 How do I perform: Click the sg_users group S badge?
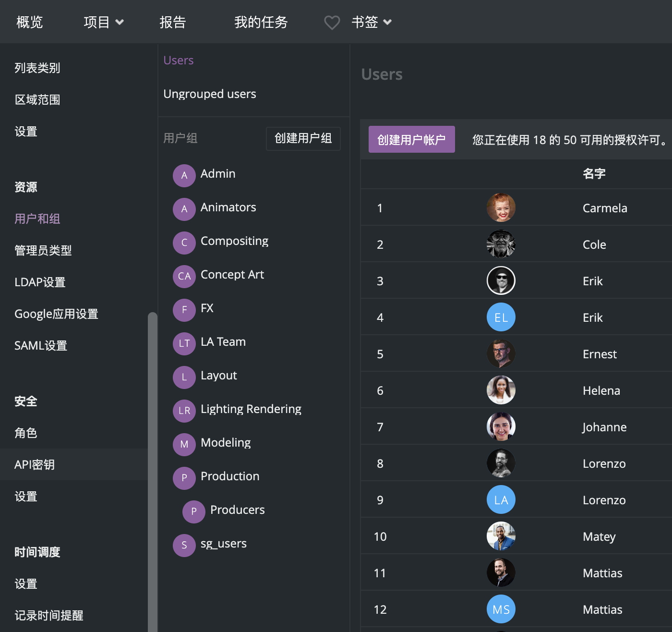click(184, 545)
